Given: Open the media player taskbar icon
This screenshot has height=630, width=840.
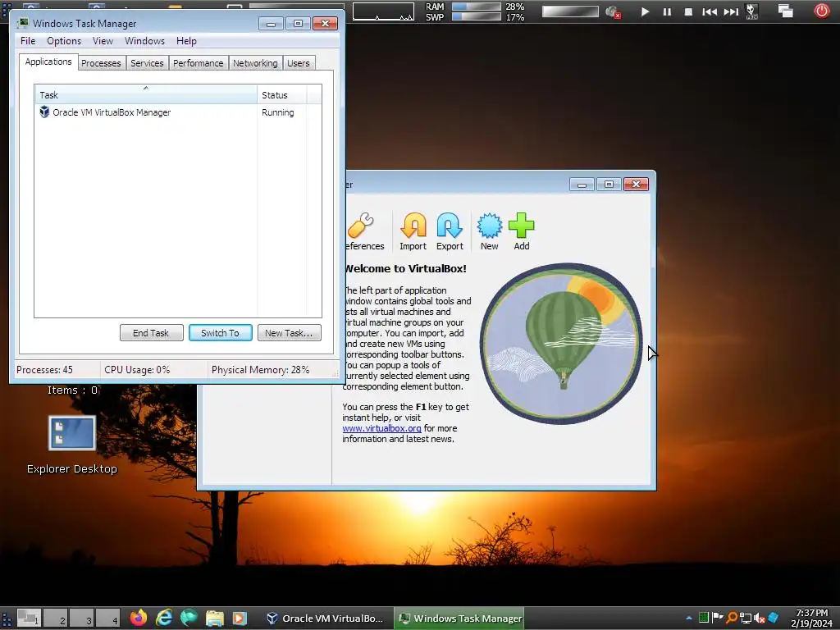Looking at the screenshot, I should pos(240,618).
